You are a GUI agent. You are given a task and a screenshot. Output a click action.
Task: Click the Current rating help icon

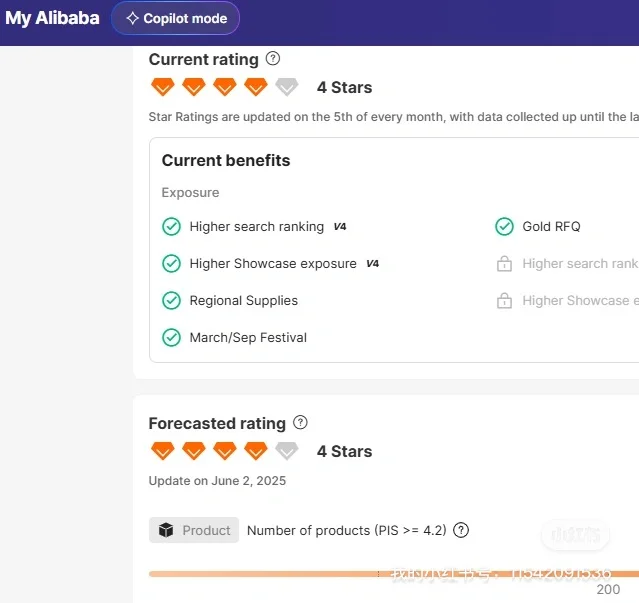click(x=273, y=59)
